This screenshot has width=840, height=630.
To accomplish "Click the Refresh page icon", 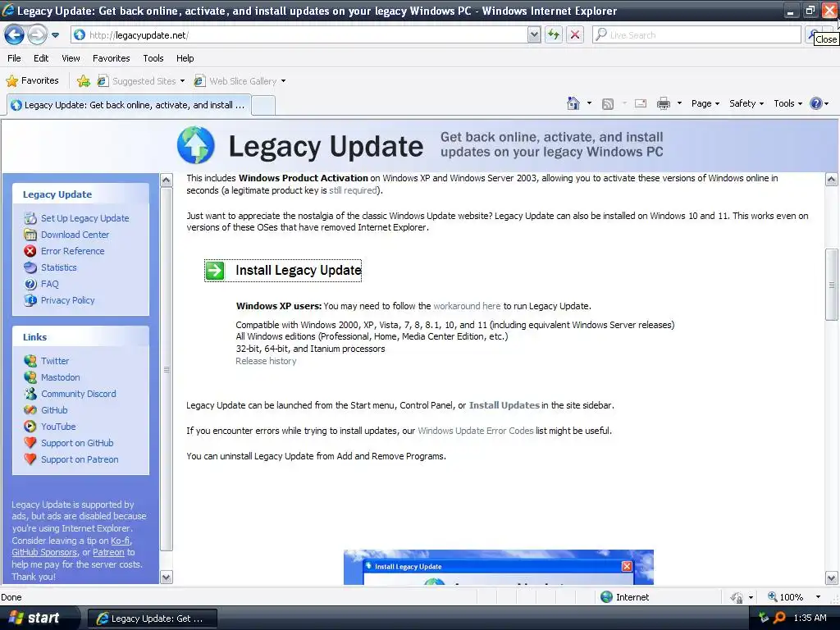I will point(554,34).
